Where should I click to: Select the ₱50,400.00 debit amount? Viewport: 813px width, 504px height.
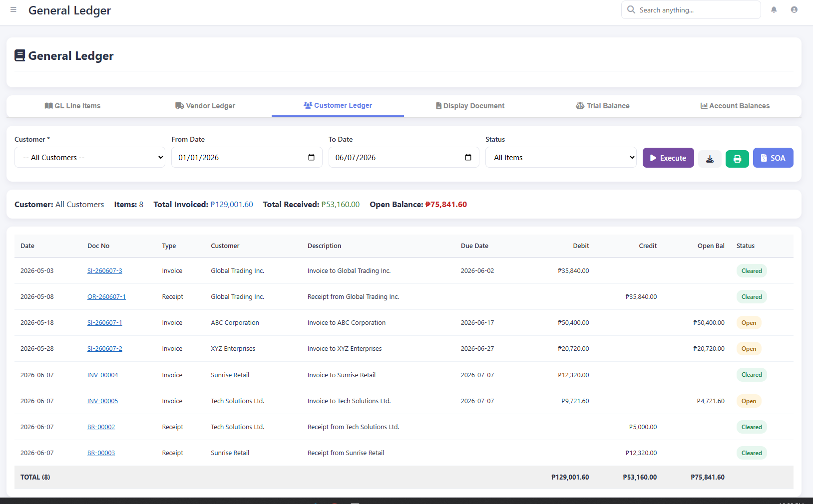pos(573,323)
